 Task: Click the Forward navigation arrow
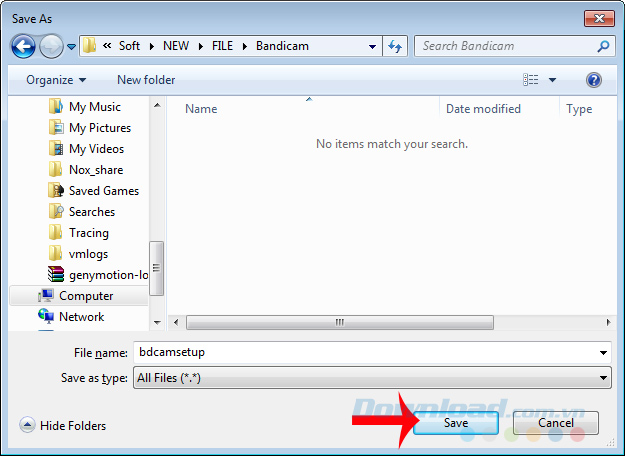[x=51, y=46]
